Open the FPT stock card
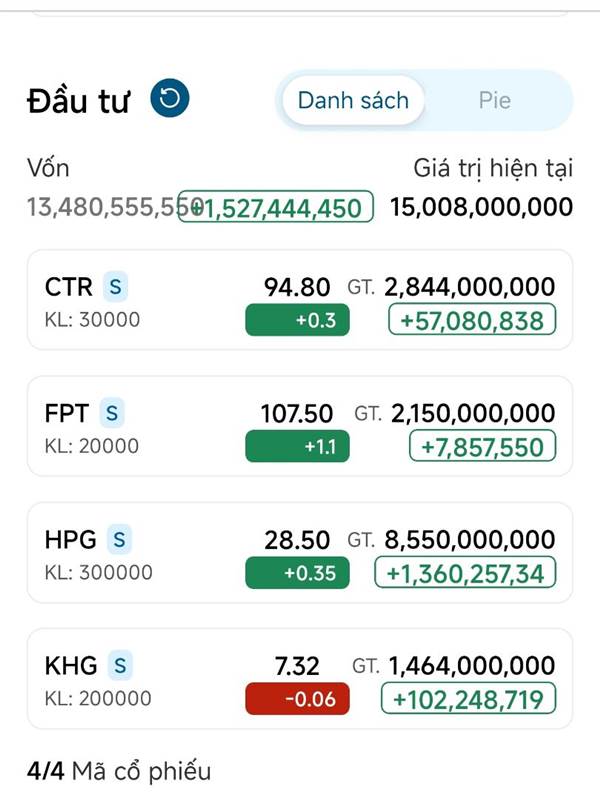The image size is (600, 800). coord(300,427)
